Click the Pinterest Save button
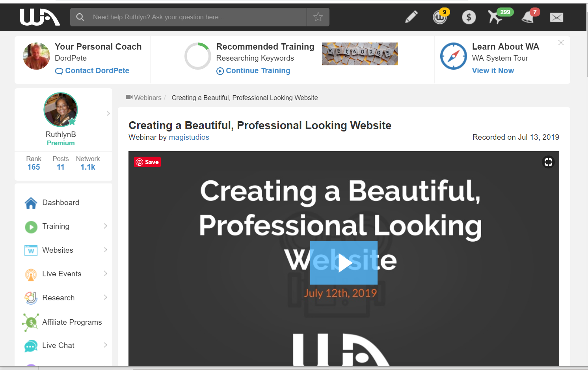This screenshot has height=370, width=588. click(x=147, y=162)
